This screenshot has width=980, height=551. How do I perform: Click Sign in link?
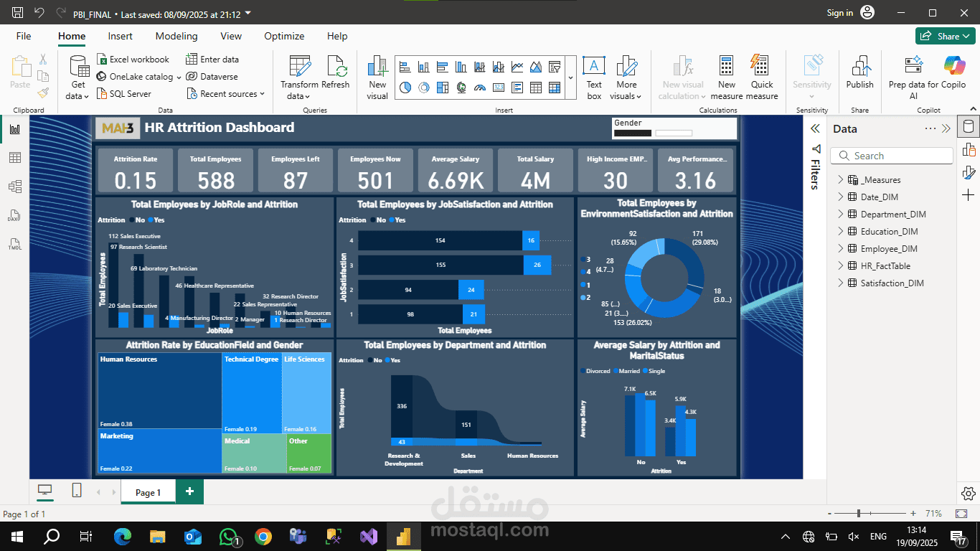(839, 13)
